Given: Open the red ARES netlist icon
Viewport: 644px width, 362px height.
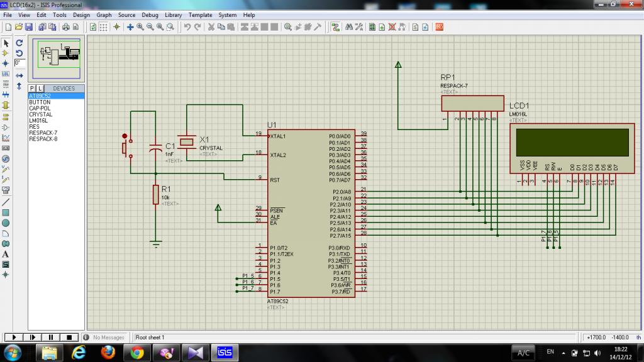Looking at the screenshot, I should coord(440,27).
